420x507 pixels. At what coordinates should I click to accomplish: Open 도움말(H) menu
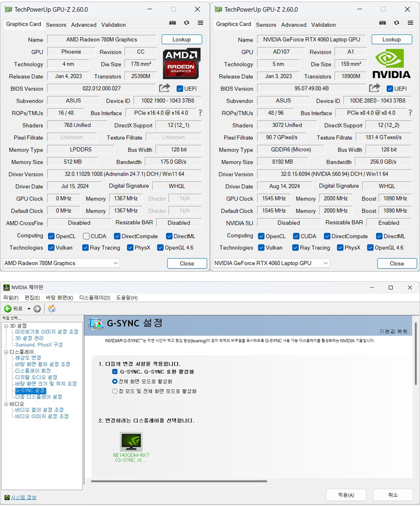point(127,297)
